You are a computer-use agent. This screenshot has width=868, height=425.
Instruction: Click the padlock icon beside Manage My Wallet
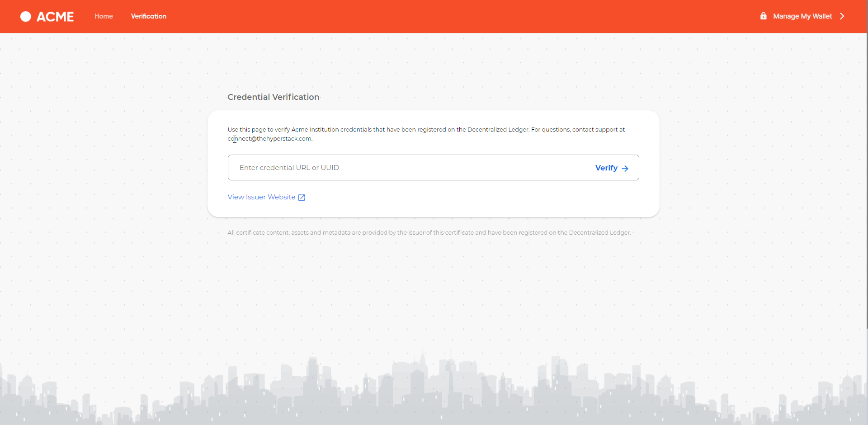[763, 16]
